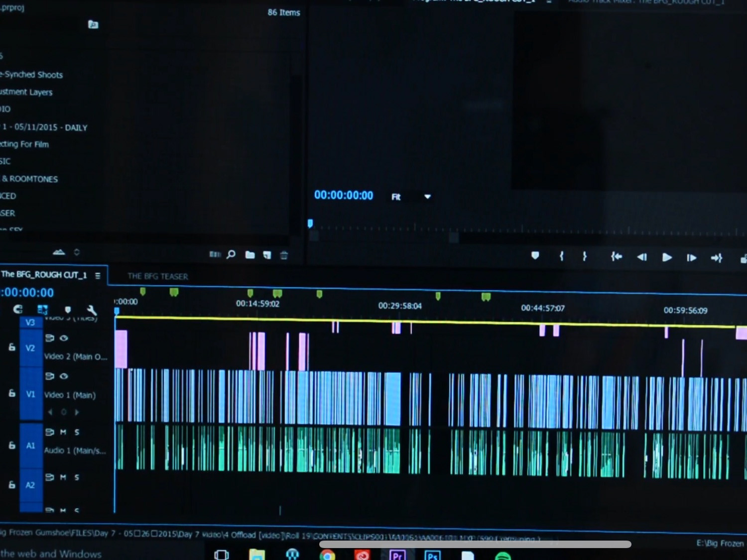Solo the Audio 1 track

[77, 432]
